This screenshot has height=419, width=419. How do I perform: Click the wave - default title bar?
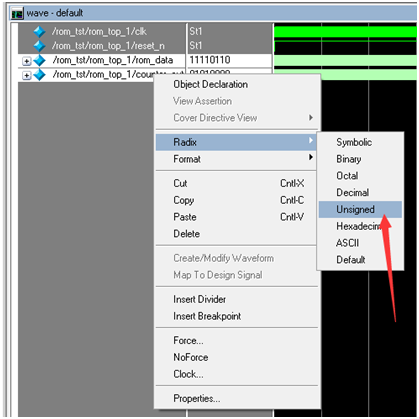click(x=213, y=14)
